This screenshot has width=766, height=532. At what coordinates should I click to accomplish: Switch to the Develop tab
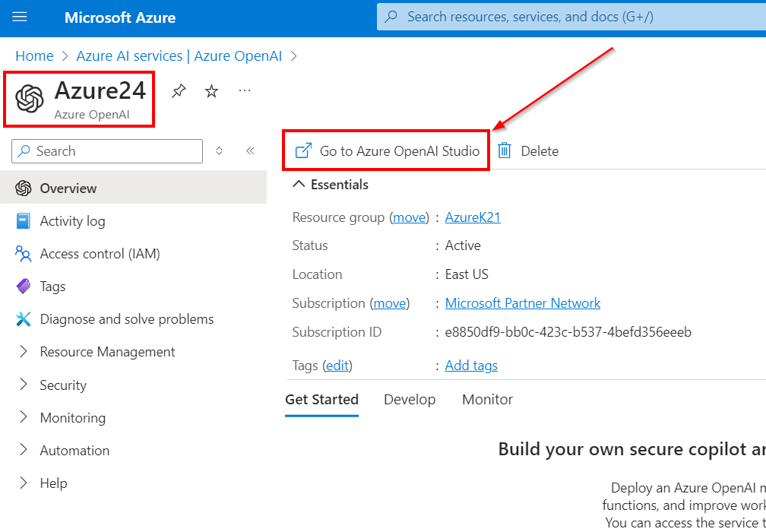pos(410,400)
